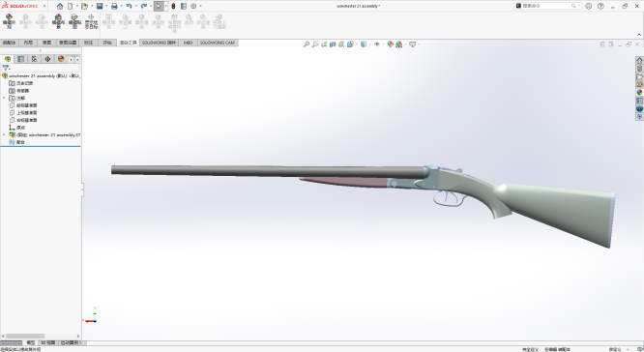The height and width of the screenshot is (352, 644).
Task: Switch to SOLIDWORKS CAM ribbon tab
Action: point(218,43)
